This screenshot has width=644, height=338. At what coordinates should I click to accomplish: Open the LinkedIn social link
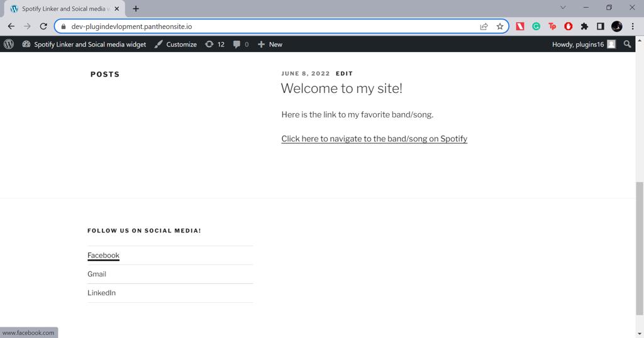101,293
